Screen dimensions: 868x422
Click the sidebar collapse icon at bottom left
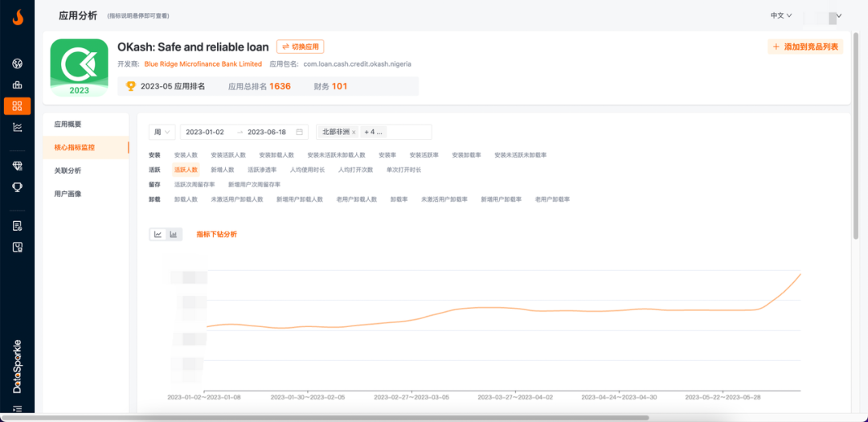17,409
